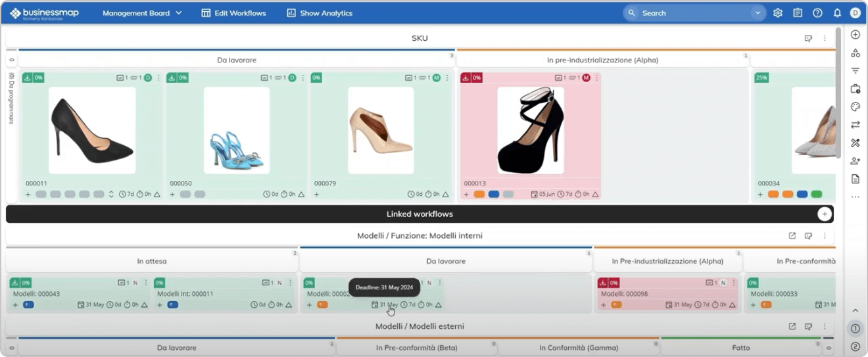Switch to board view 2 at bottom right
Screen dimensions: 868x357
[856, 346]
